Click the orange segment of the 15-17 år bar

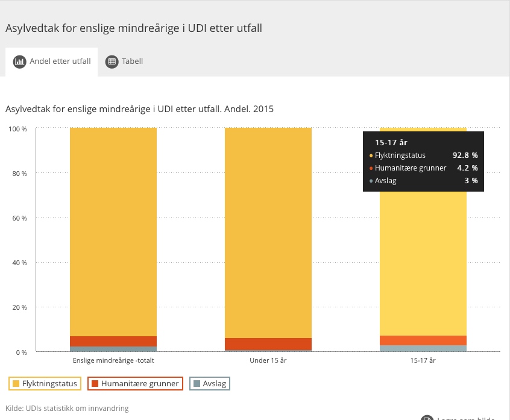click(x=423, y=340)
